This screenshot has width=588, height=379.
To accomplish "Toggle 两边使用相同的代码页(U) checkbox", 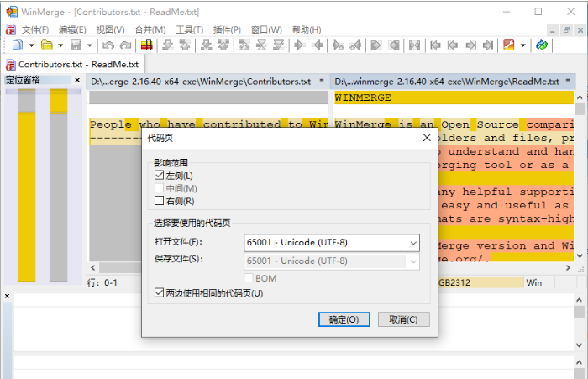I will click(x=159, y=292).
